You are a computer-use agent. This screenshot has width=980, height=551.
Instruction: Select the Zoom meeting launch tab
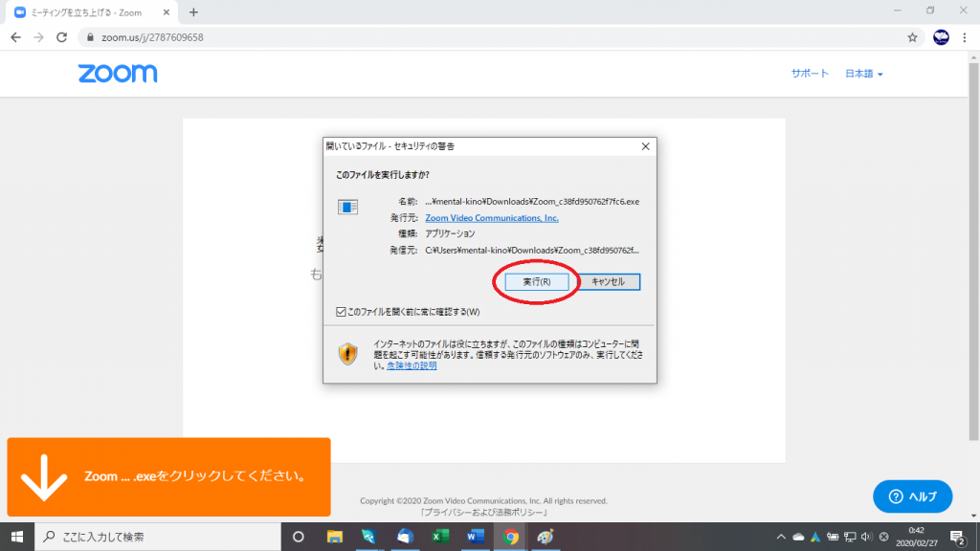pos(92,11)
